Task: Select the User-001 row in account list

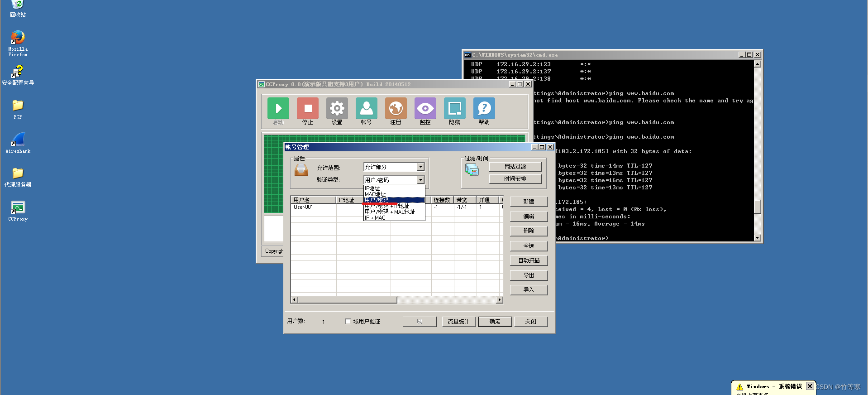Action: point(397,207)
